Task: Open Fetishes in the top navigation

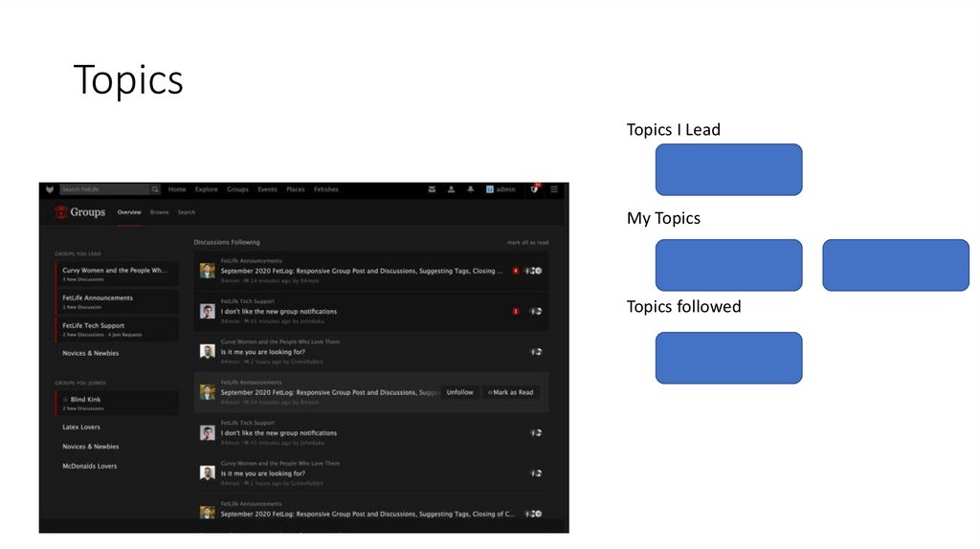Action: coord(326,189)
